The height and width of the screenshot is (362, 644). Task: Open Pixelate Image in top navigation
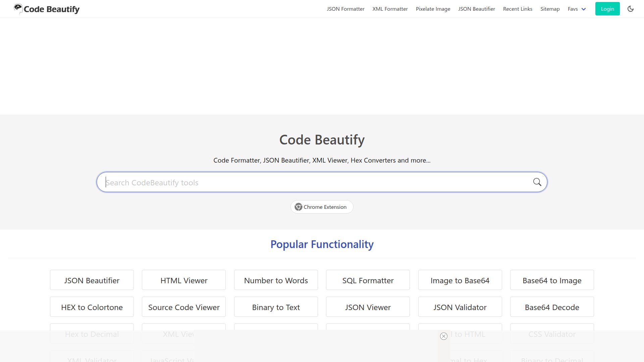coord(433,9)
